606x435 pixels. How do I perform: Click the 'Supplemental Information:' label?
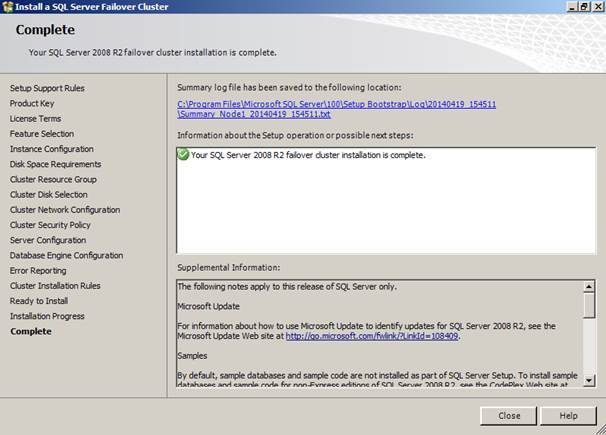[x=229, y=267]
